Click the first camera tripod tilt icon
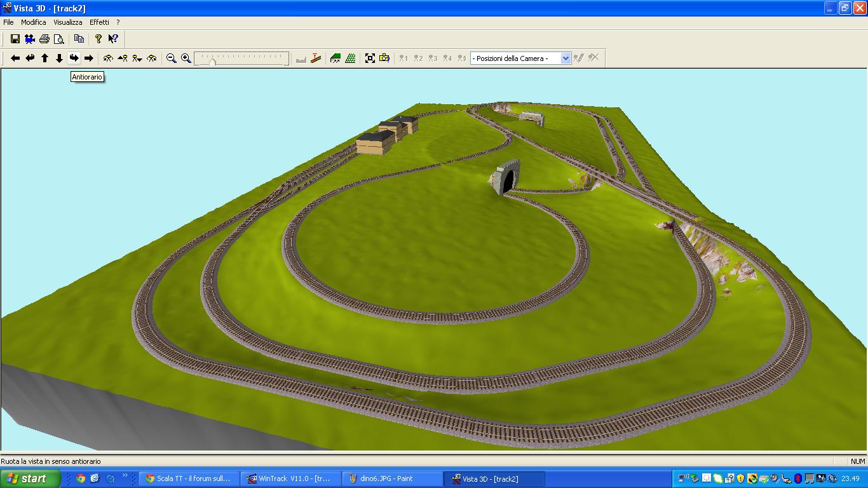868x488 pixels. [108, 58]
